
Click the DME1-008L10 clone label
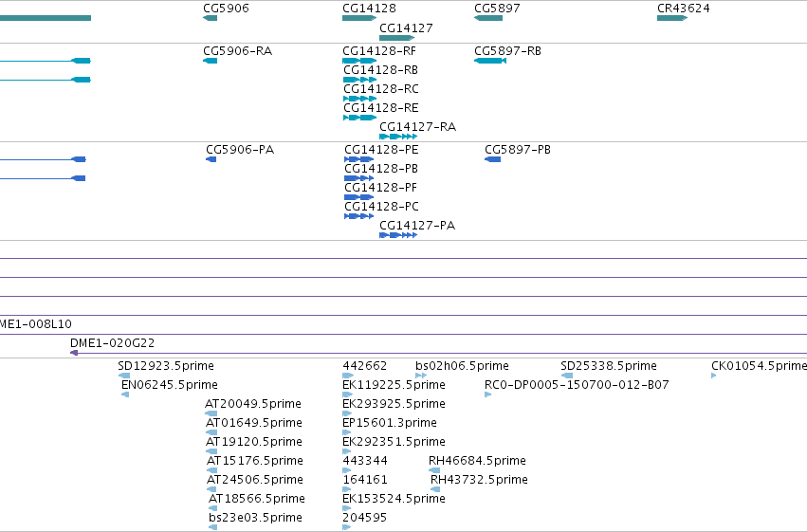pos(36,324)
